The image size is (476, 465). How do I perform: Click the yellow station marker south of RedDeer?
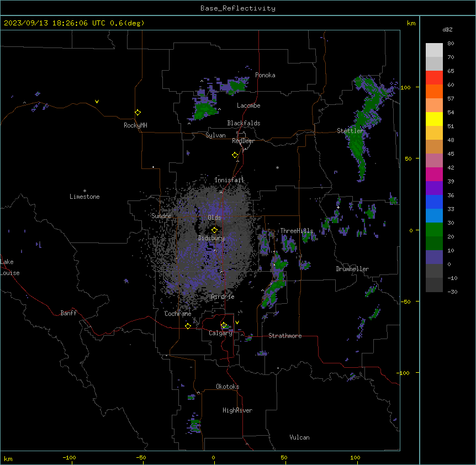click(235, 155)
